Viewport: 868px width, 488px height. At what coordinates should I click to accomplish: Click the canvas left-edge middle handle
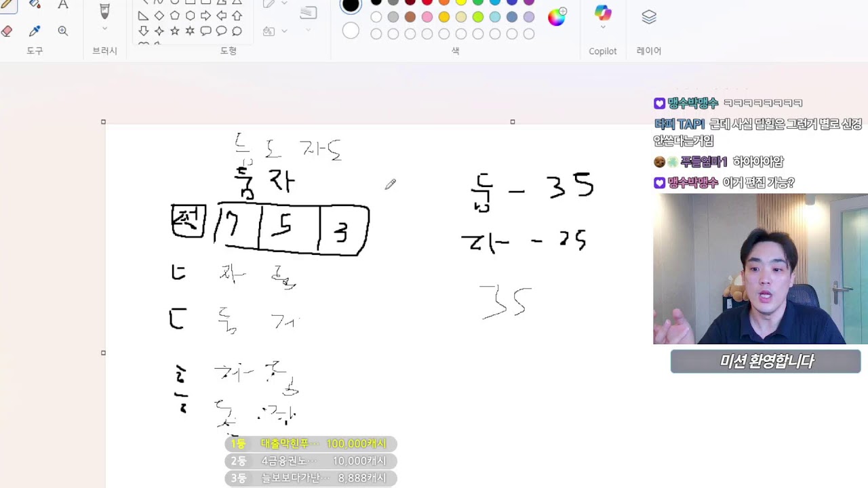pyautogui.click(x=103, y=352)
